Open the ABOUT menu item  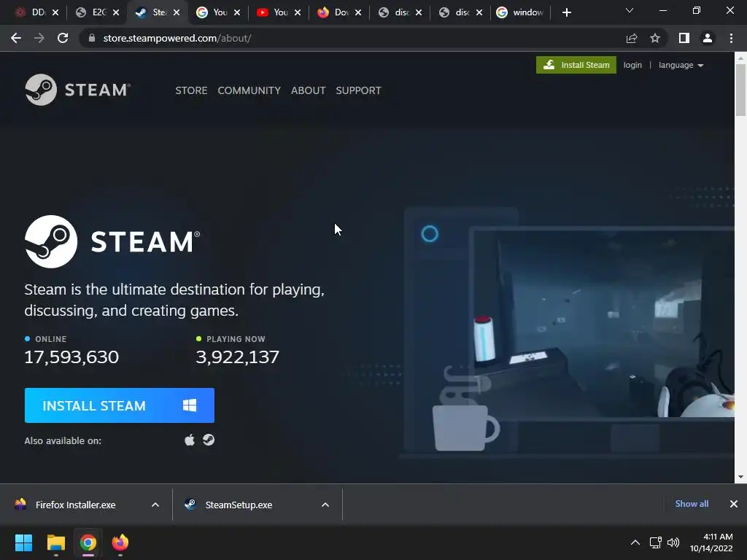[x=309, y=90]
